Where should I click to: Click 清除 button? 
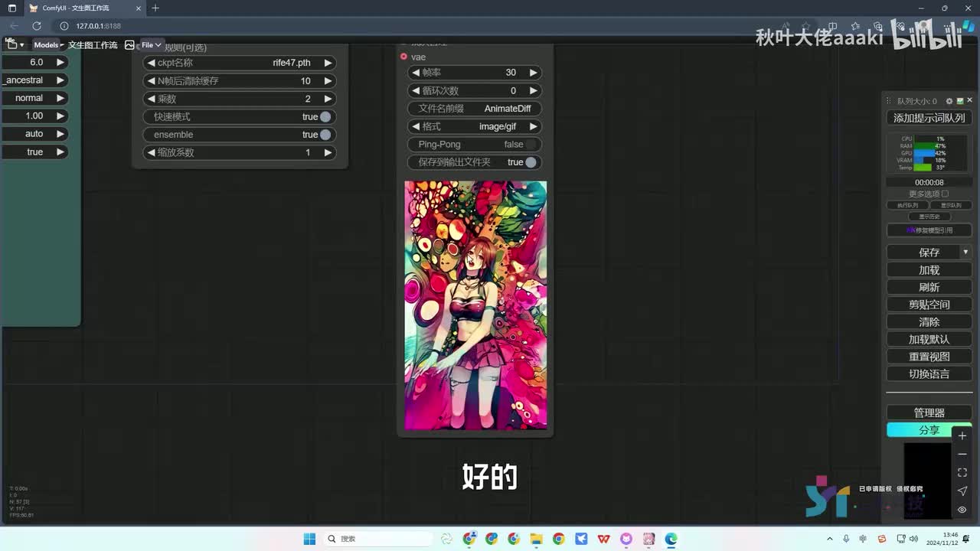(x=929, y=322)
